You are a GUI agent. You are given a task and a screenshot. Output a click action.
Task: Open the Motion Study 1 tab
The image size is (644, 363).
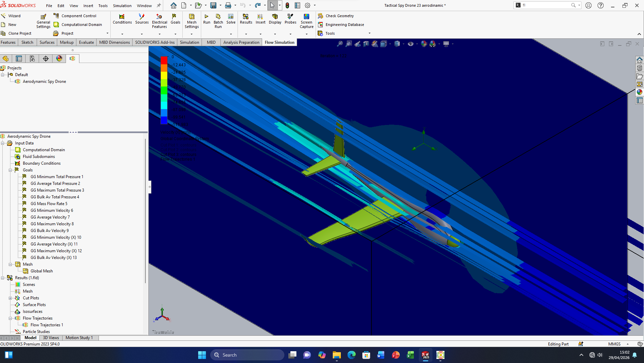click(x=79, y=338)
